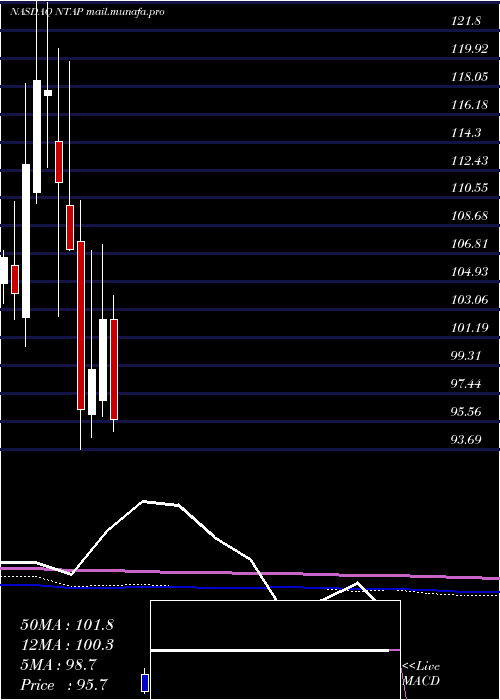The image size is (500, 700).
Task: Select the 112.43 price axis label
Action: [470, 160]
